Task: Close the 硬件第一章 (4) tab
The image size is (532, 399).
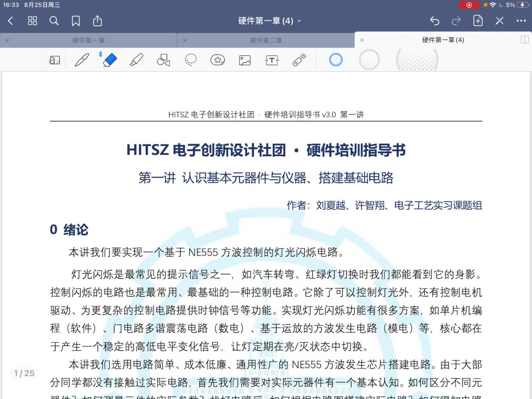Action: click(x=362, y=40)
